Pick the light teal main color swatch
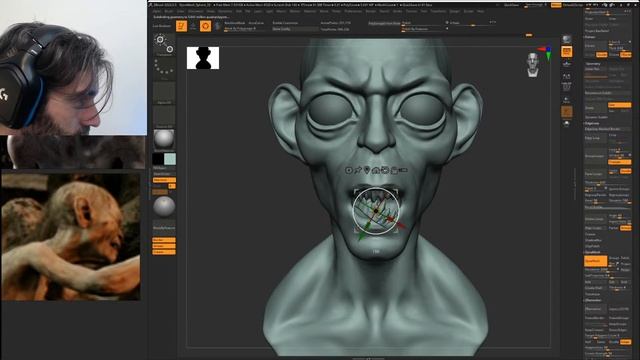Viewport: 640px width, 360px height. pyautogui.click(x=170, y=159)
